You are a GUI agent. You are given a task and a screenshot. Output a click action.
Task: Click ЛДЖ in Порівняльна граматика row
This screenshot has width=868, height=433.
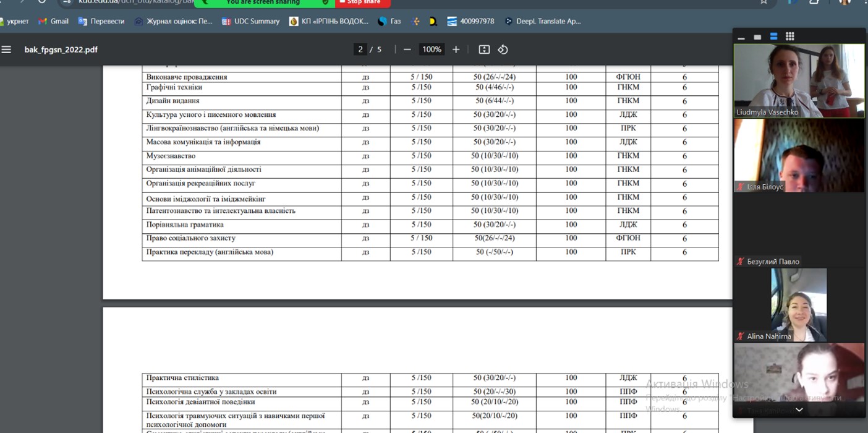click(x=628, y=225)
